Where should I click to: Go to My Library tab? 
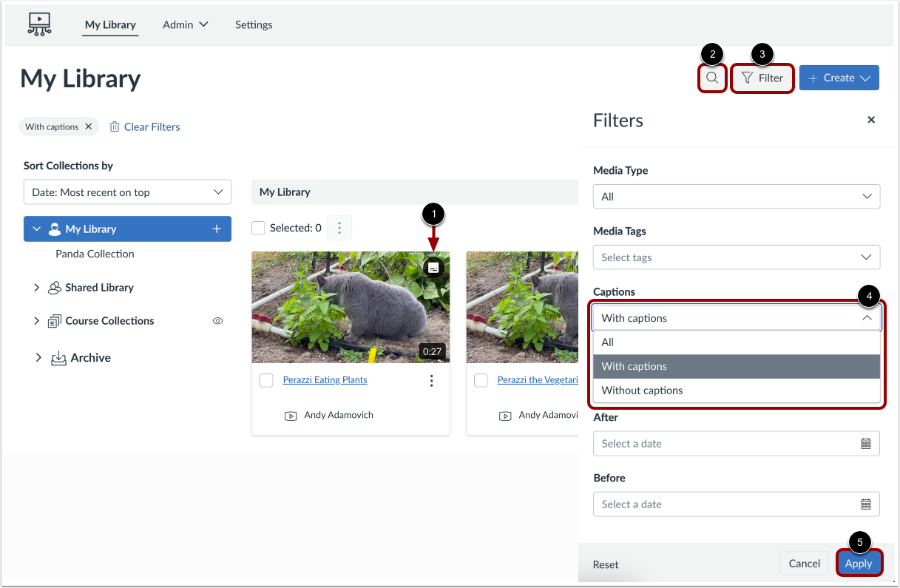(x=110, y=24)
